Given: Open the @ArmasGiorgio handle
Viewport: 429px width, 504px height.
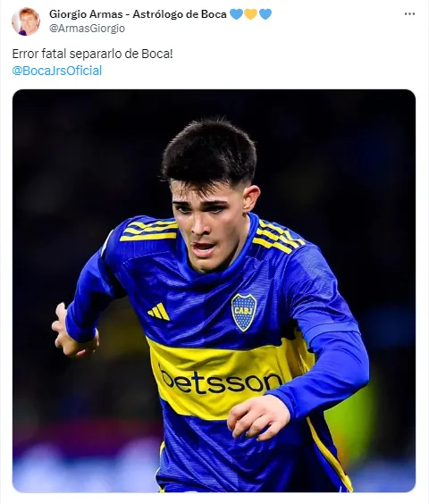Looking at the screenshot, I should 87,29.
